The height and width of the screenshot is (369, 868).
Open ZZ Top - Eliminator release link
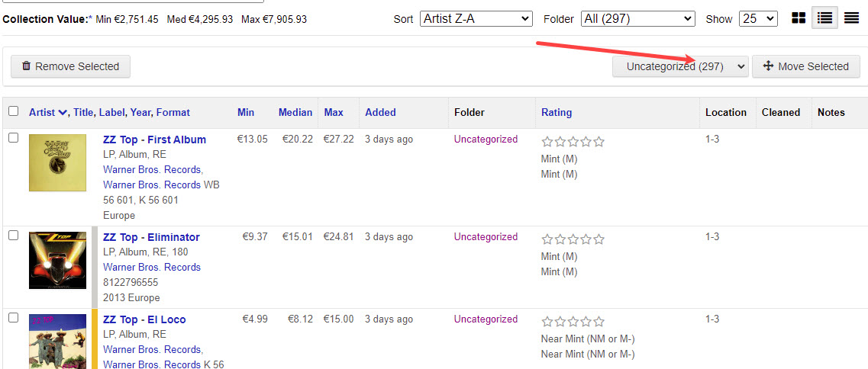pyautogui.click(x=151, y=237)
